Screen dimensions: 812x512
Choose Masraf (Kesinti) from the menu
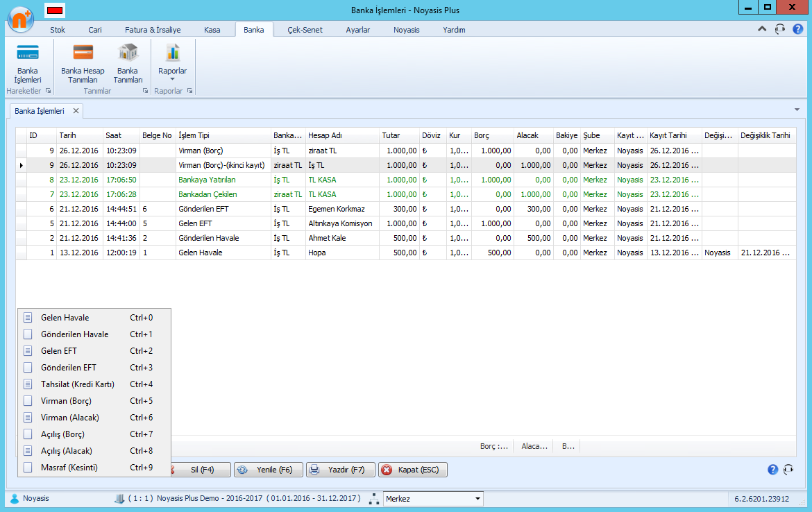94,467
